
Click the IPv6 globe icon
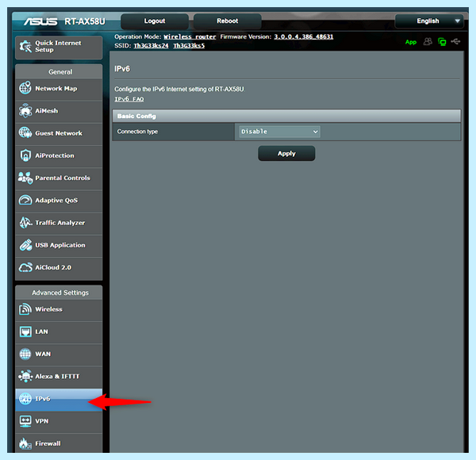[x=25, y=398]
